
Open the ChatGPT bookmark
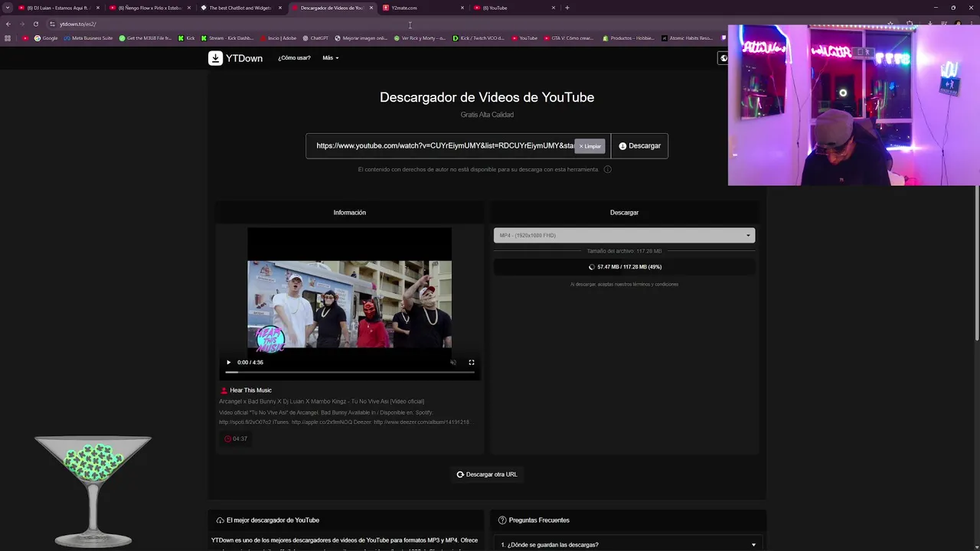coord(315,38)
